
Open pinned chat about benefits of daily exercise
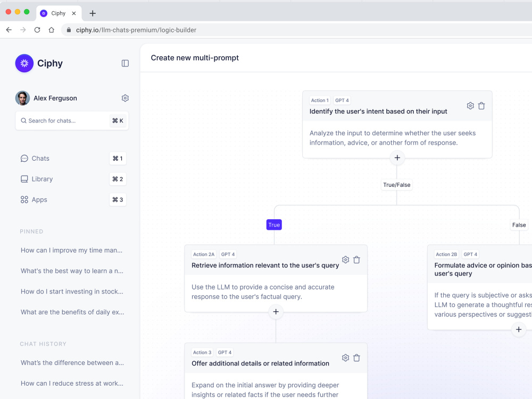72,312
